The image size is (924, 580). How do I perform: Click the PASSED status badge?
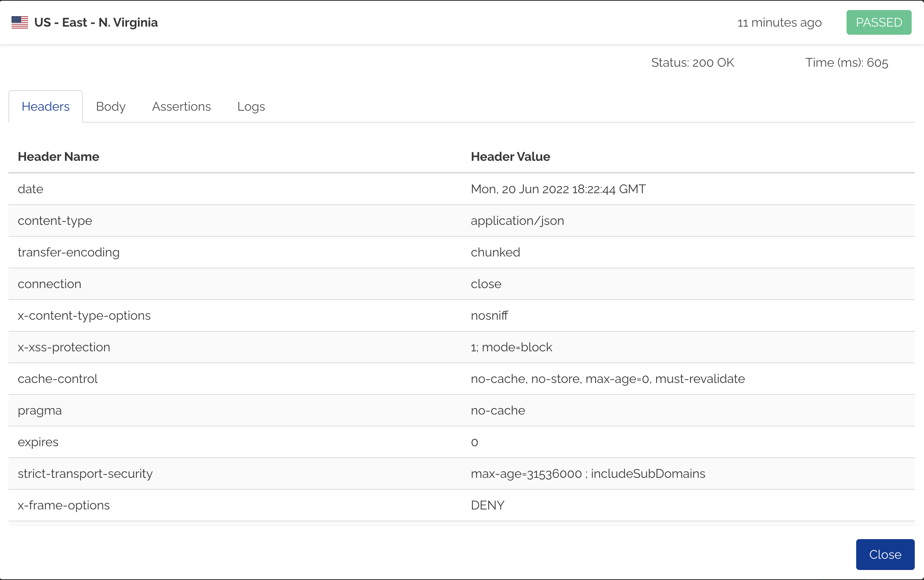click(x=879, y=22)
